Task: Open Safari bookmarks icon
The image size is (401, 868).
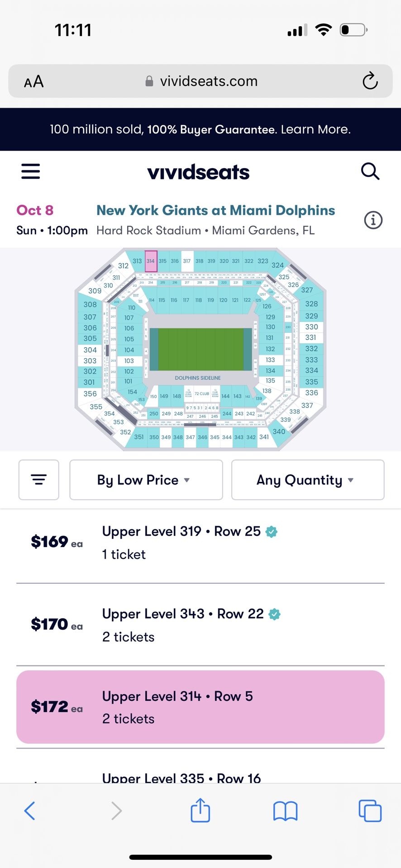Action: click(x=285, y=811)
